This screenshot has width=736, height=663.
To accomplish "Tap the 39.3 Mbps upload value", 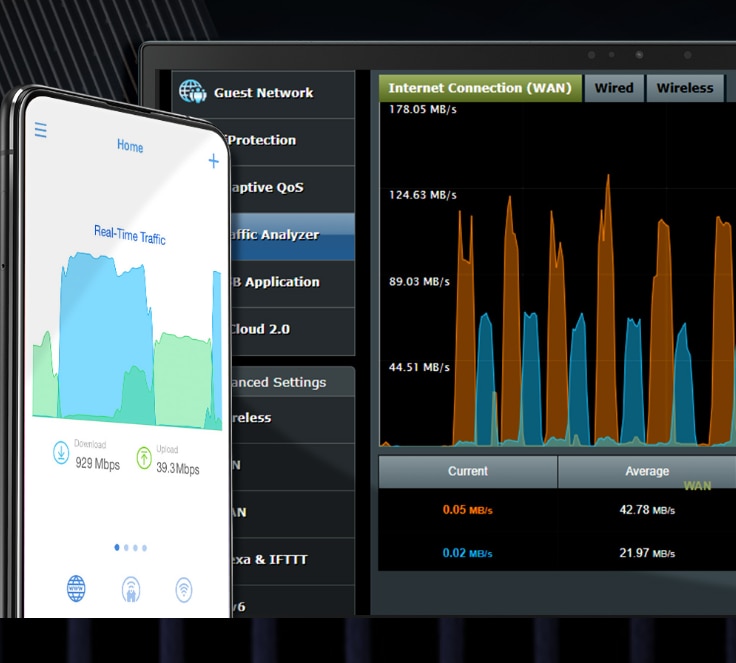I will [178, 468].
